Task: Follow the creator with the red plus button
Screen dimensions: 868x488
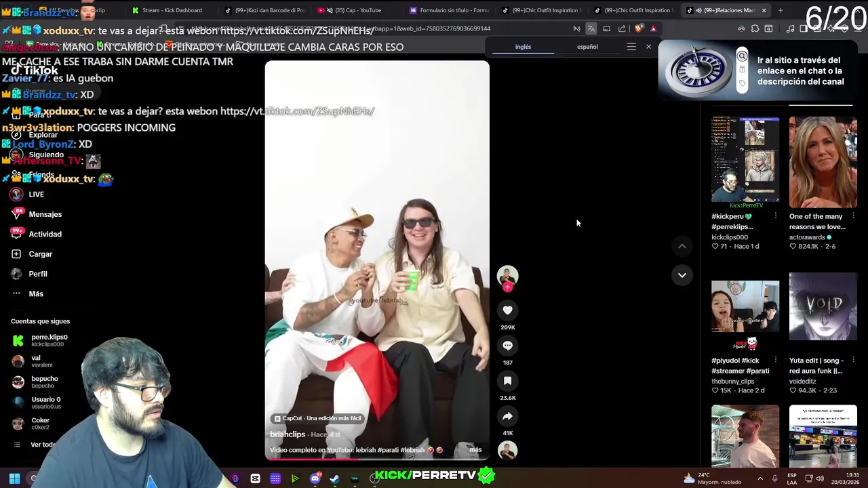Action: click(x=507, y=287)
